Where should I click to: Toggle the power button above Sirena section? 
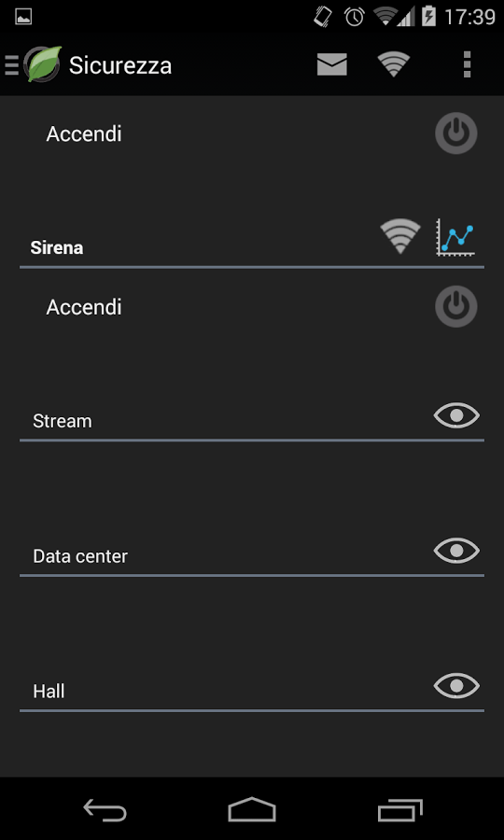[x=455, y=133]
